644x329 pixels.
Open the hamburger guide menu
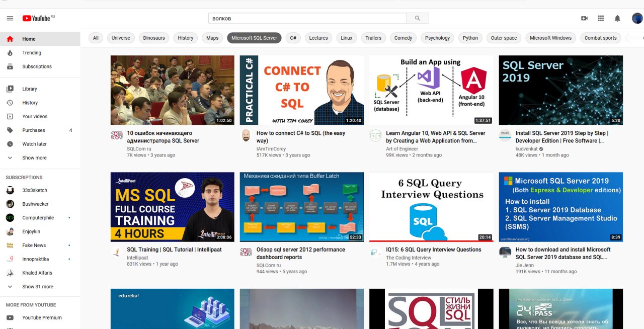click(x=10, y=18)
